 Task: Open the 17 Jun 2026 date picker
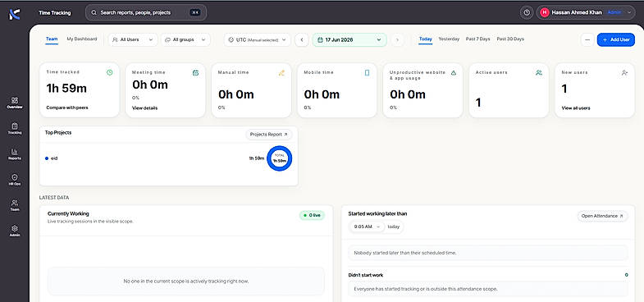[x=349, y=40]
